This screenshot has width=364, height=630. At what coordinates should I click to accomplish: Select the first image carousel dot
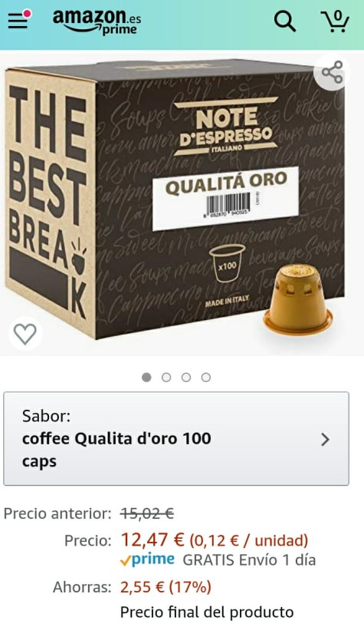coord(146,378)
